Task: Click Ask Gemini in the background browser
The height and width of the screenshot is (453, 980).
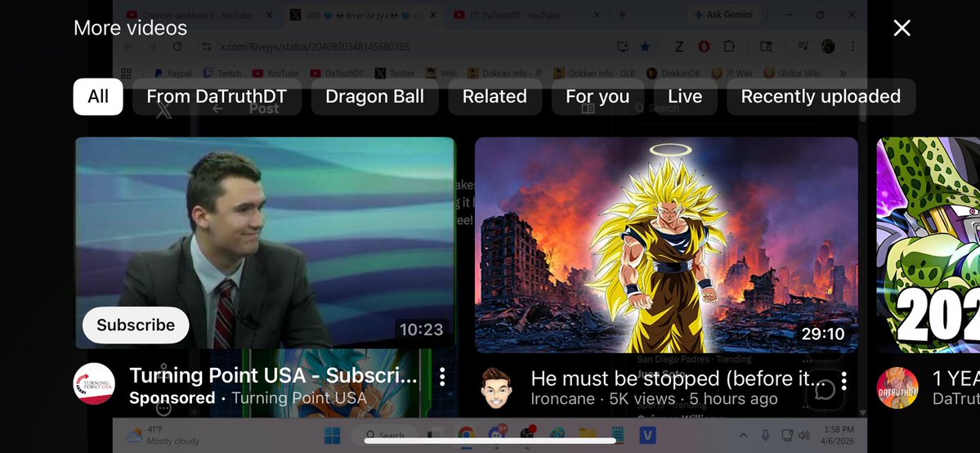Action: coord(723,15)
